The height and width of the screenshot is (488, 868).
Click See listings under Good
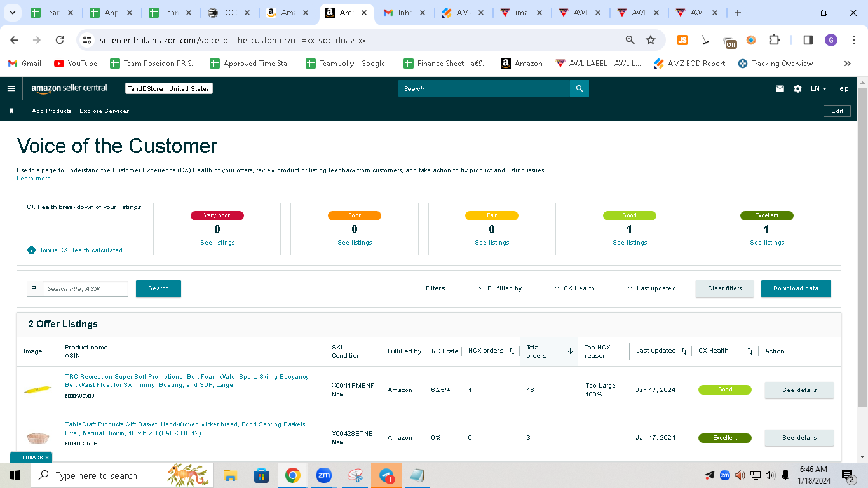pos(630,243)
